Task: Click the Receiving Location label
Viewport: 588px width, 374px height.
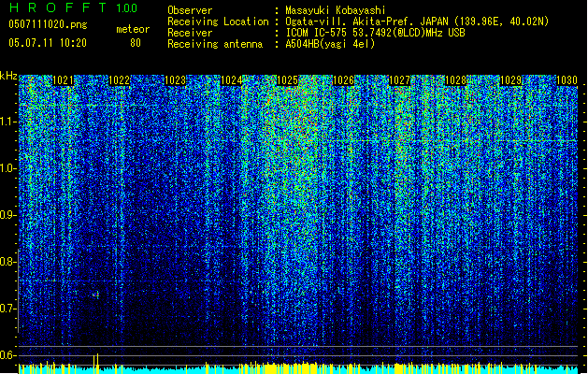Action: tap(218, 22)
